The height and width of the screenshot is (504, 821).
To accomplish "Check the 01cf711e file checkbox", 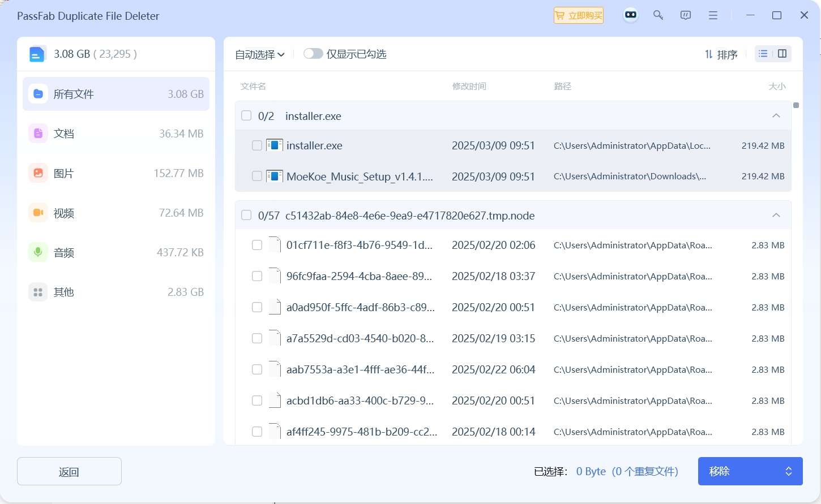I will pyautogui.click(x=257, y=245).
